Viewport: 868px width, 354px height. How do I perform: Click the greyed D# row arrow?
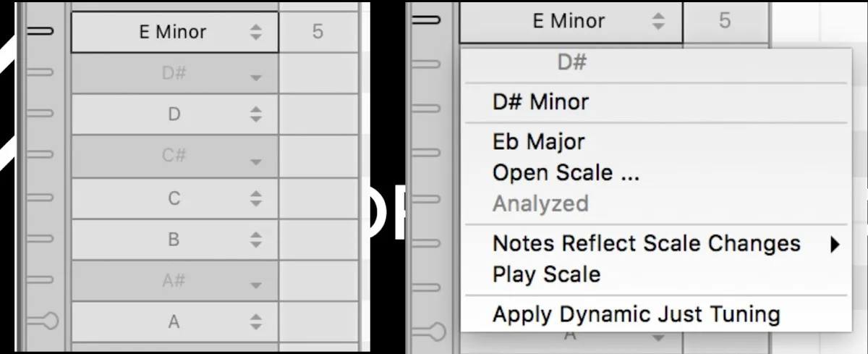tap(256, 78)
